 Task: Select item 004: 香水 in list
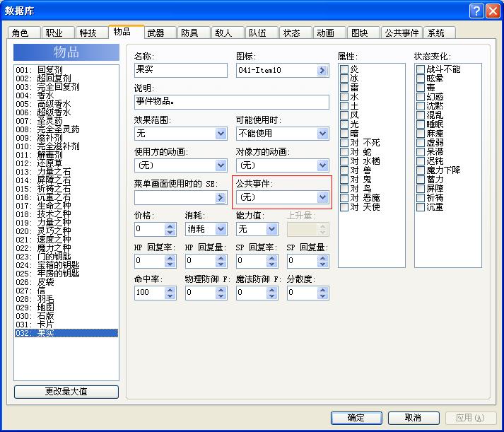66,95
